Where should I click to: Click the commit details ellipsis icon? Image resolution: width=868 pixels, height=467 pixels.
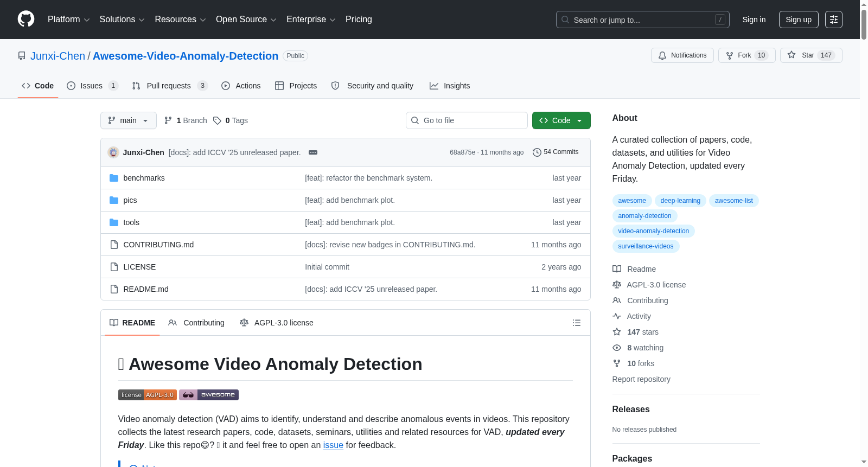(x=313, y=152)
